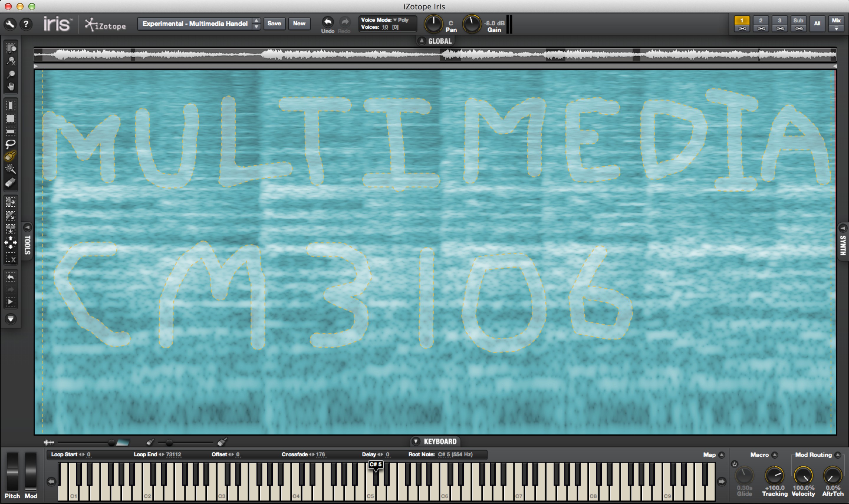Select the time selection tool
The width and height of the screenshot is (849, 504).
tap(11, 106)
